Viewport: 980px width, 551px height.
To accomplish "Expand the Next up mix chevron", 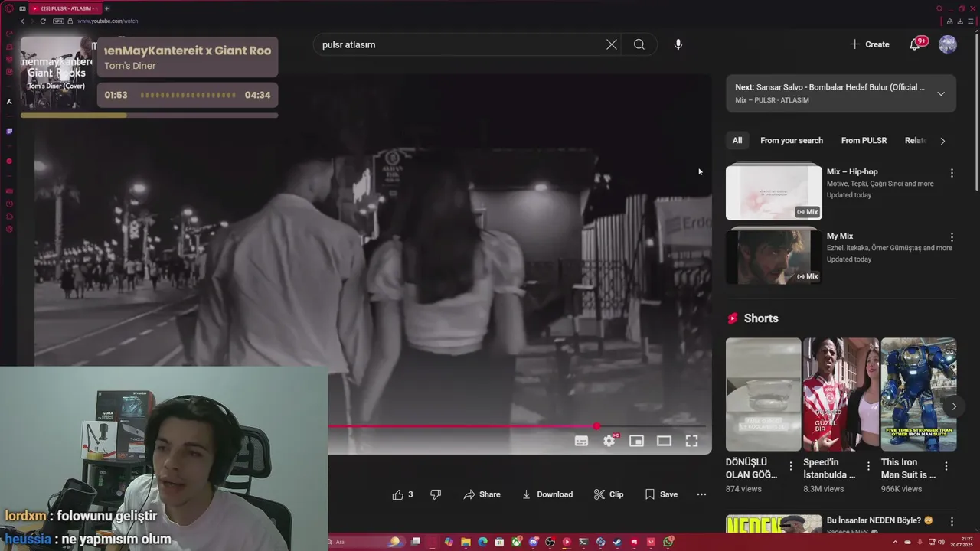I will [941, 93].
